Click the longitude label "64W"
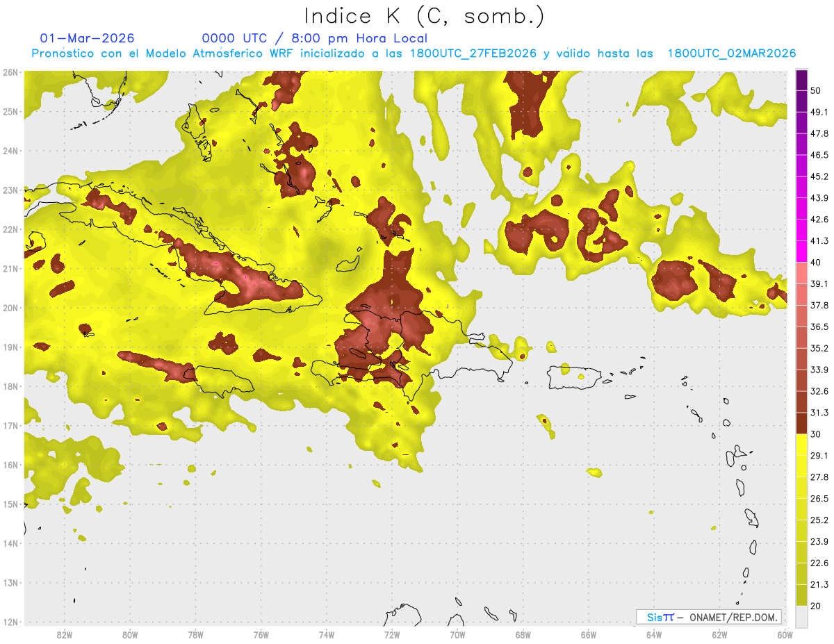Viewport: 834px width, 644px height. 654,635
